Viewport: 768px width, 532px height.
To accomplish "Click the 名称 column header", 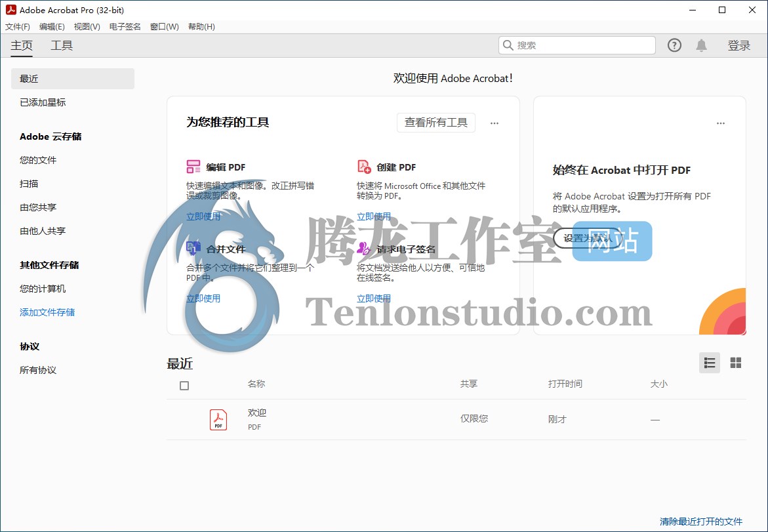I will coord(256,384).
